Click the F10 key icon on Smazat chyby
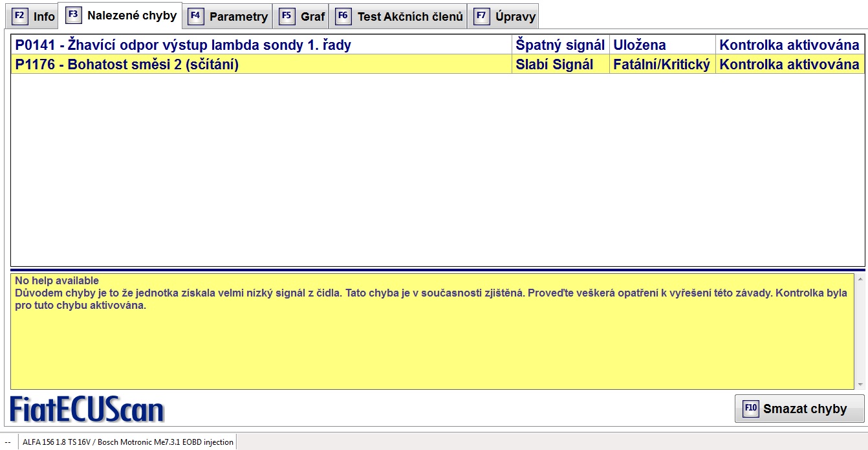868x450 pixels. click(750, 409)
